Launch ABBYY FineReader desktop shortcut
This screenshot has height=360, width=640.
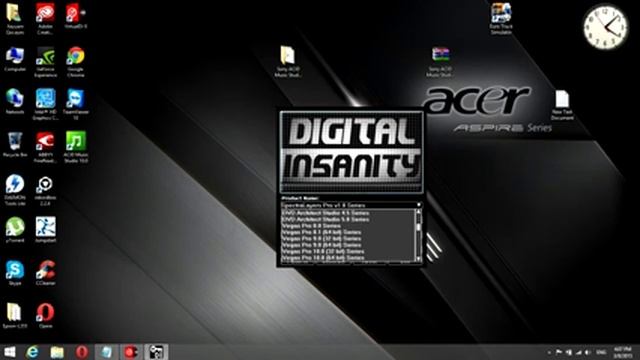click(x=45, y=147)
